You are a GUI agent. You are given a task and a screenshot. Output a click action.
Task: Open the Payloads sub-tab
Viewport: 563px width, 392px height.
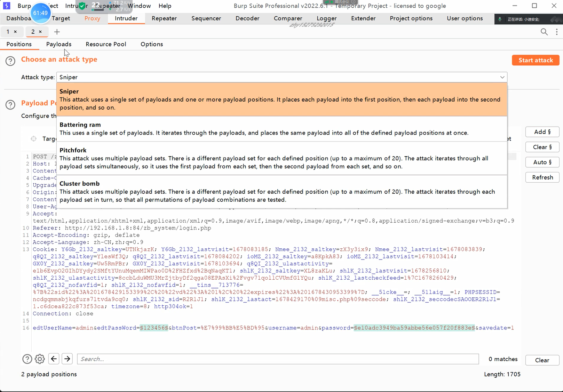[x=59, y=44]
